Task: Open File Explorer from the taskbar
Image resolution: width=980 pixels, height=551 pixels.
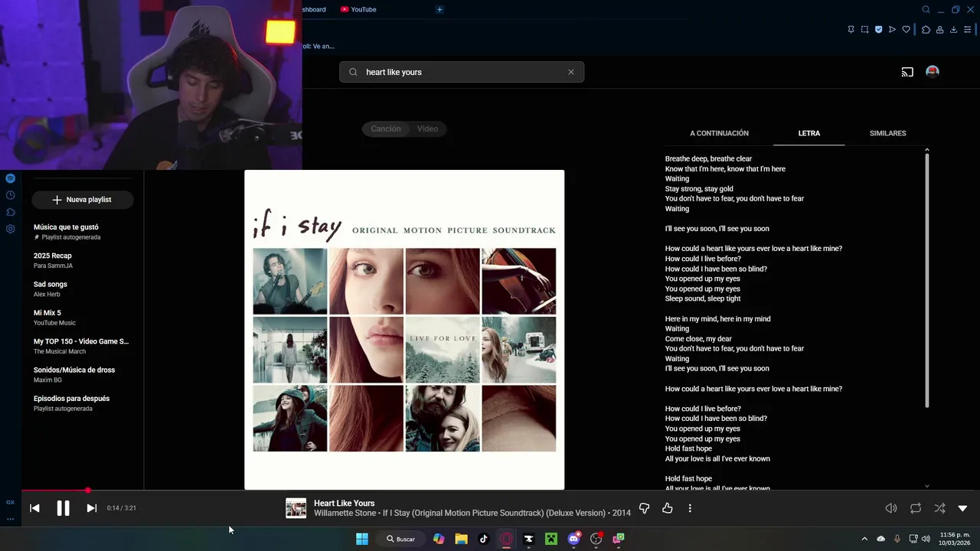Action: click(x=461, y=539)
